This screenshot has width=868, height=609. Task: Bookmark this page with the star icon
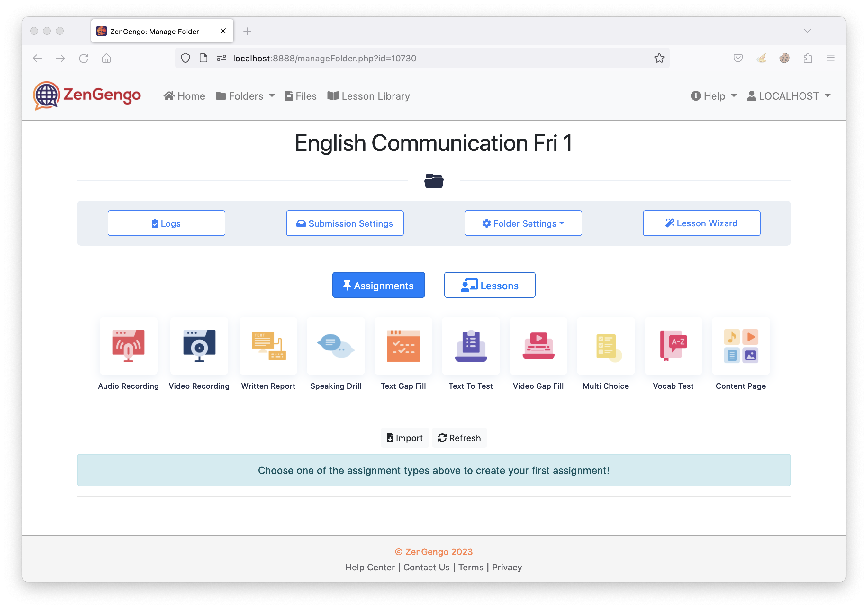[659, 58]
